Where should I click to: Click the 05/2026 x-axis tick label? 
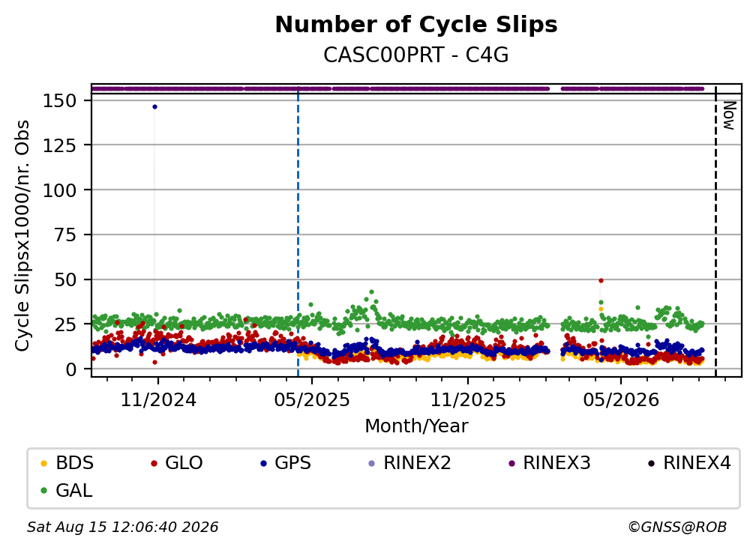coord(621,400)
